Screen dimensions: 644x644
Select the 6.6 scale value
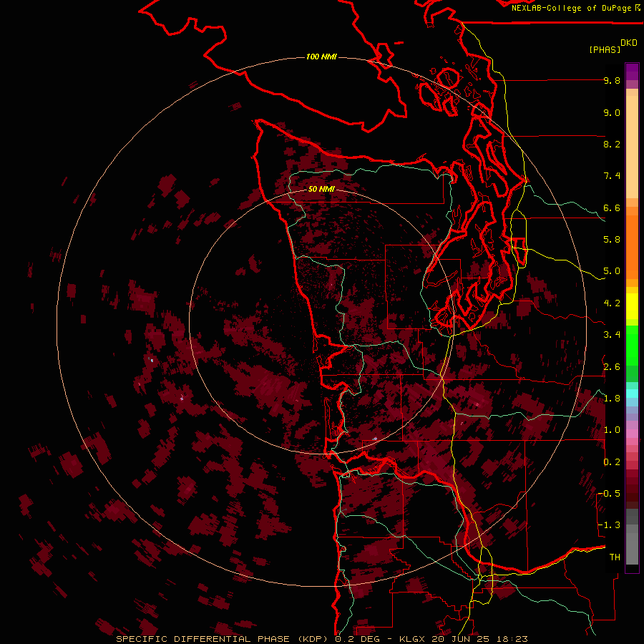pos(612,208)
